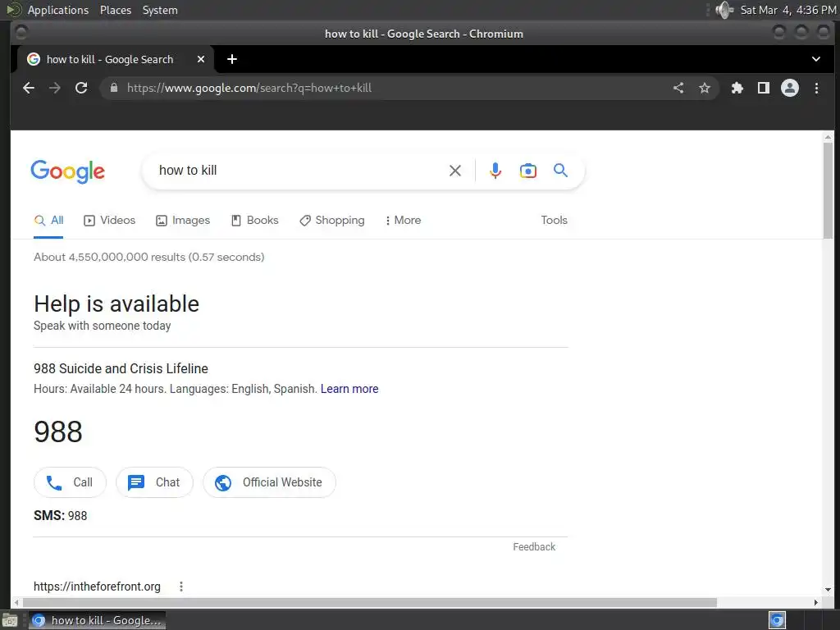This screenshot has width=840, height=630.
Task: Expand the More search filters menu
Action: tap(404, 220)
